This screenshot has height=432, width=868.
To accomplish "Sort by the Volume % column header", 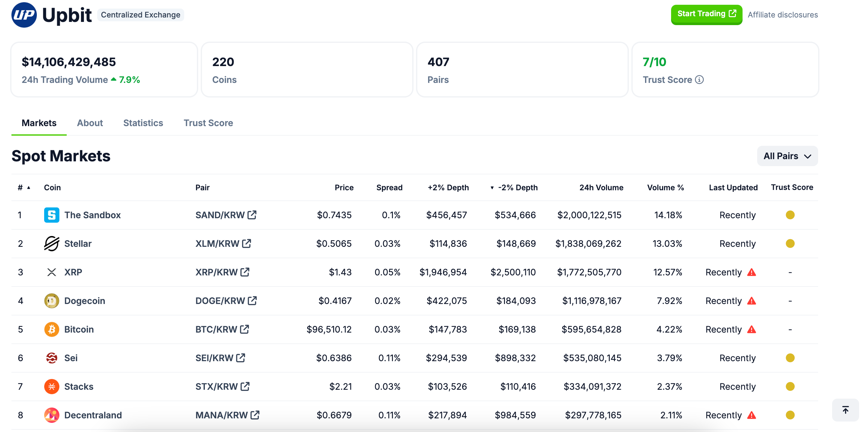I will click(665, 188).
